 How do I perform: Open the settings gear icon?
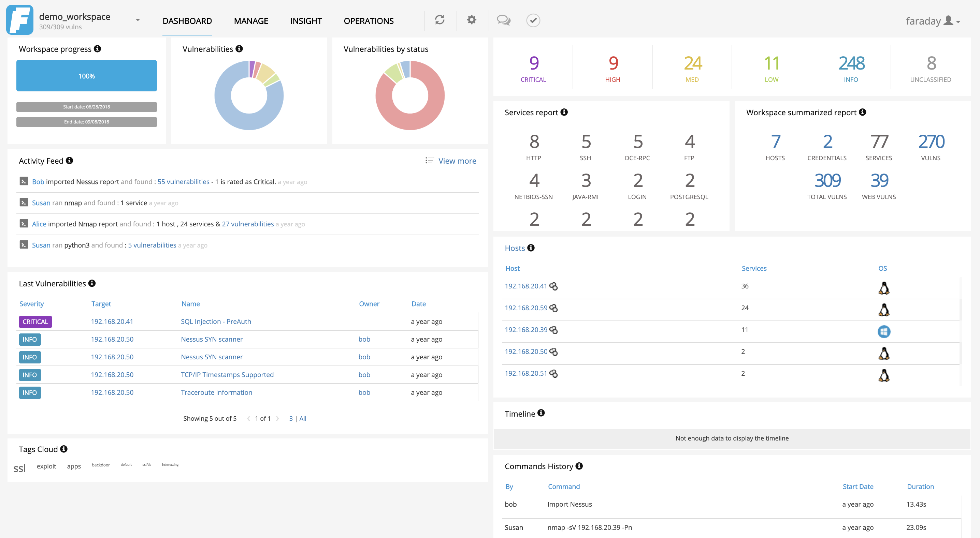(x=472, y=20)
